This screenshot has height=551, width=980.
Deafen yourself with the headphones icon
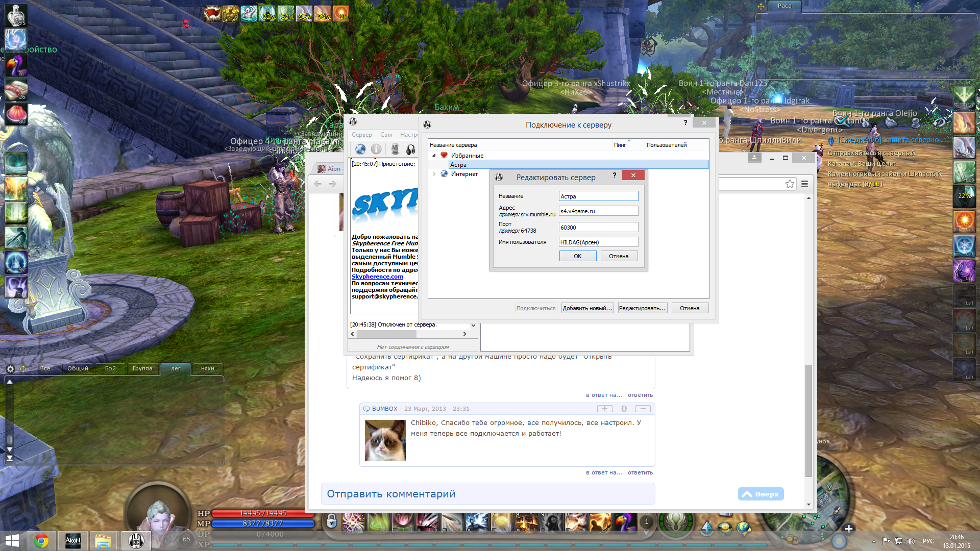(x=410, y=149)
